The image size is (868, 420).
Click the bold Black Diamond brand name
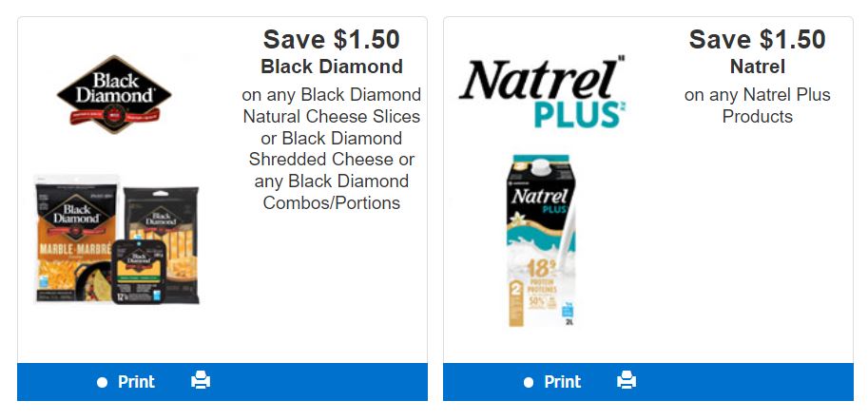coord(332,67)
